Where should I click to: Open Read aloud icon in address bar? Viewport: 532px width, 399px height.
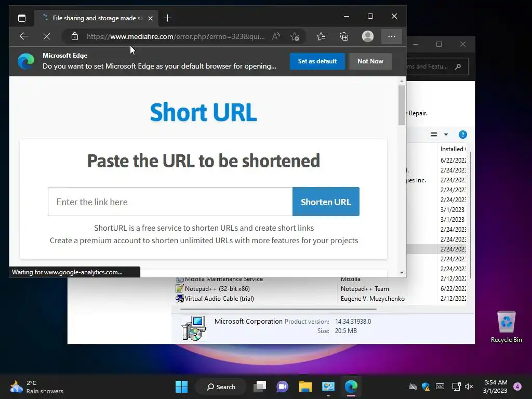pos(276,36)
